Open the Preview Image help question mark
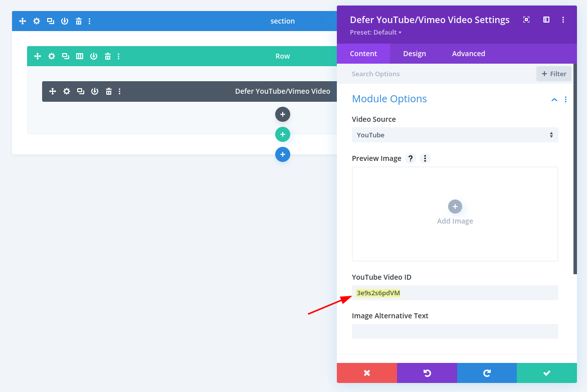The image size is (587, 392). pos(411,158)
